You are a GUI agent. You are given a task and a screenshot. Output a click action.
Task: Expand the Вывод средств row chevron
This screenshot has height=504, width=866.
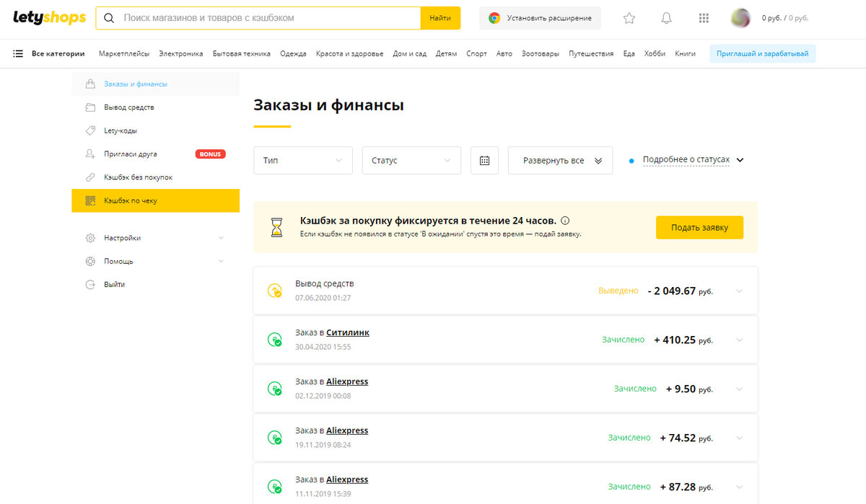click(x=739, y=291)
